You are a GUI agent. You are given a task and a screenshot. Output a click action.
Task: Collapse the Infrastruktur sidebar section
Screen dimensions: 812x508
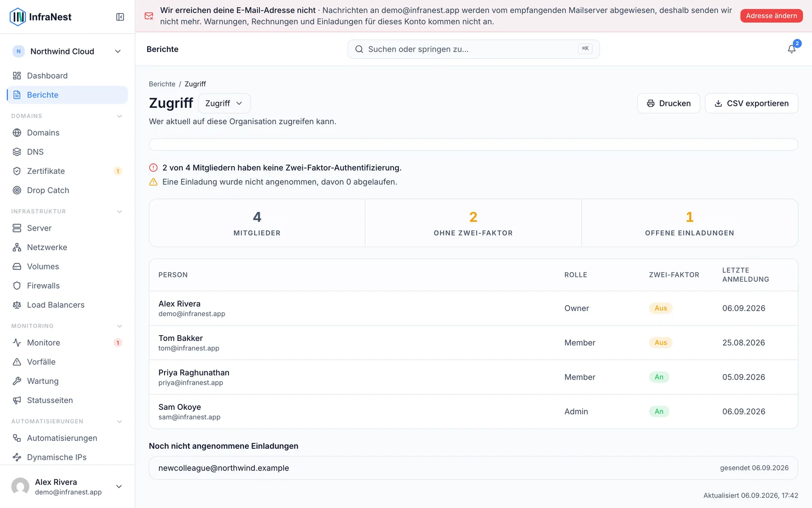pos(119,211)
